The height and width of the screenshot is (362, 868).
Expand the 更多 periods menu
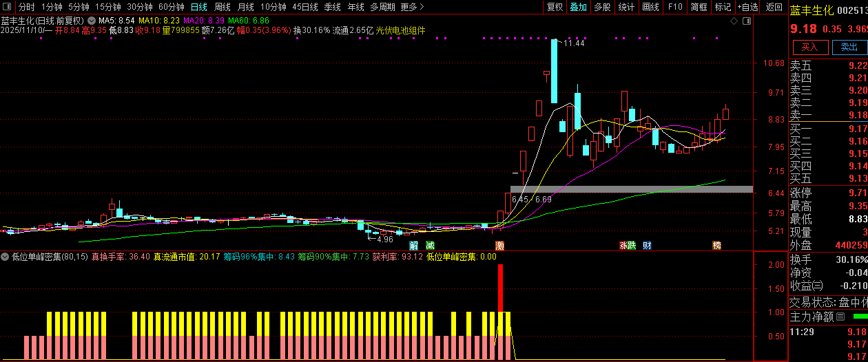pyautogui.click(x=412, y=7)
